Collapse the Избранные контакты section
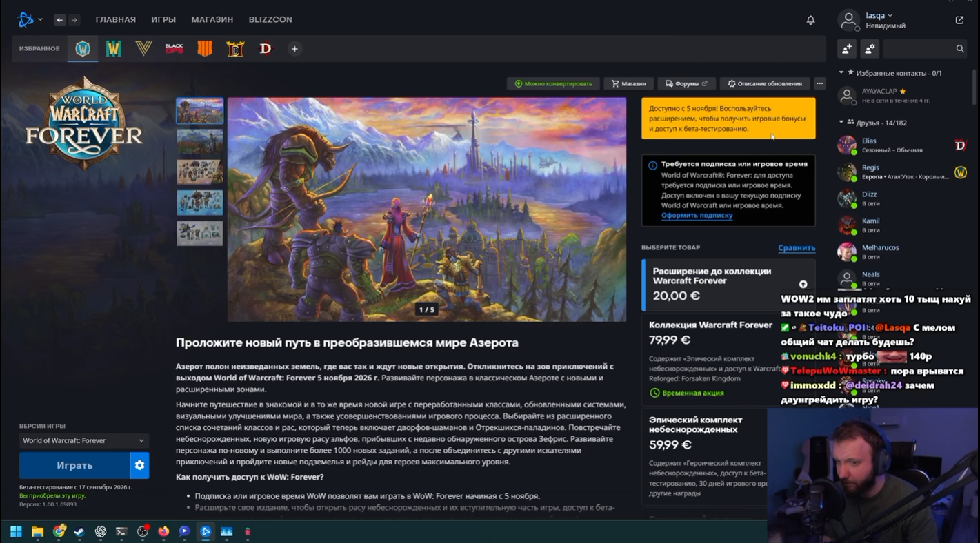This screenshot has width=980, height=543. pos(841,72)
